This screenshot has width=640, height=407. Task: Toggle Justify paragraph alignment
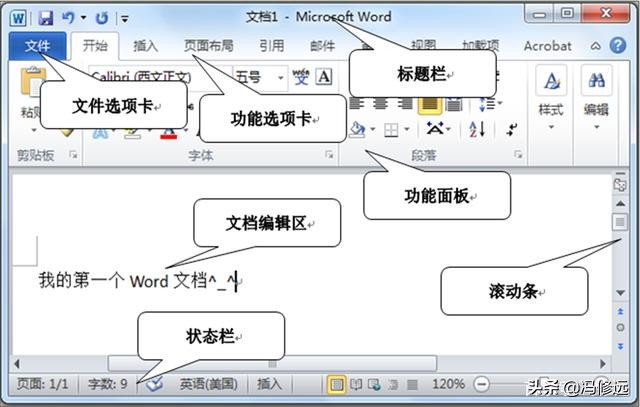(429, 104)
